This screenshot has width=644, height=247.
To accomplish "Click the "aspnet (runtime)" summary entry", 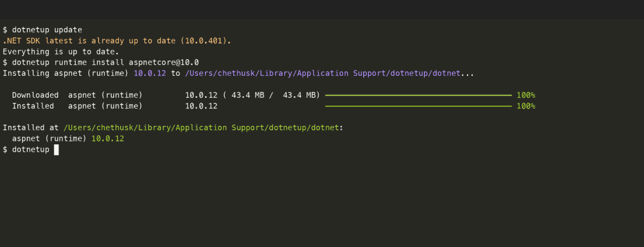I will click(49, 139).
